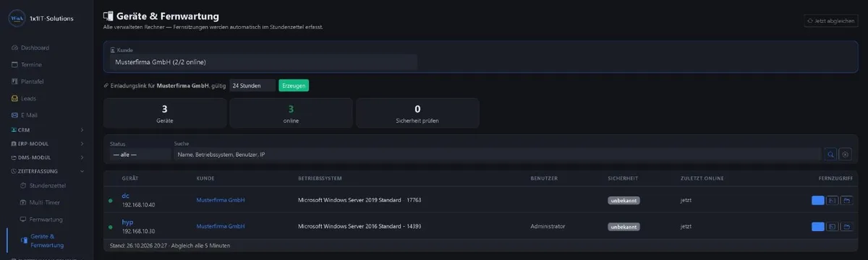Click the Stand timestamp footer text
This screenshot has height=260, width=868.
point(169,246)
